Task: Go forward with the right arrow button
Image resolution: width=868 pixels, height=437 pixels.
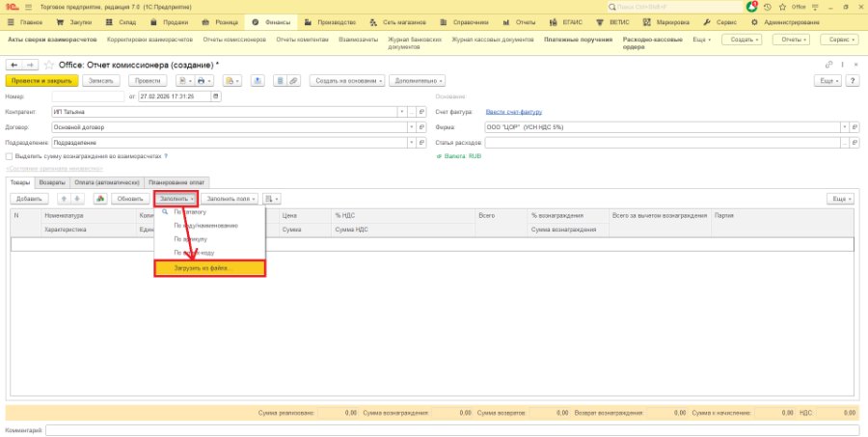Action: click(30, 65)
